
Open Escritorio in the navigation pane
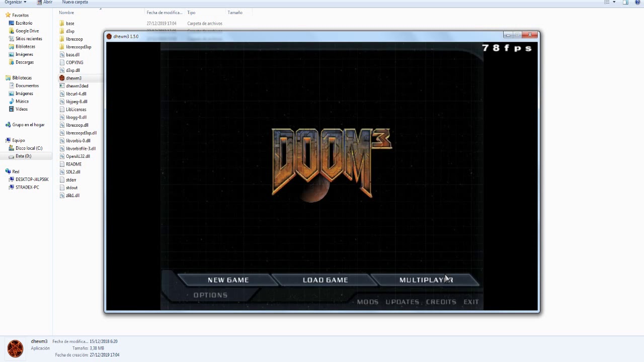24,23
